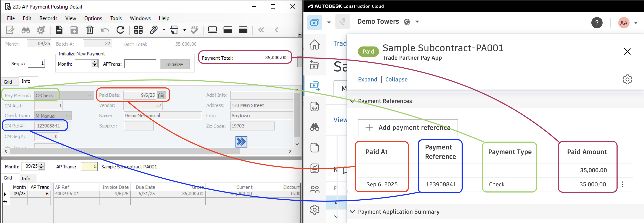644x223 pixels.
Task: Click the settings gear in pay app panel
Action: point(627,80)
